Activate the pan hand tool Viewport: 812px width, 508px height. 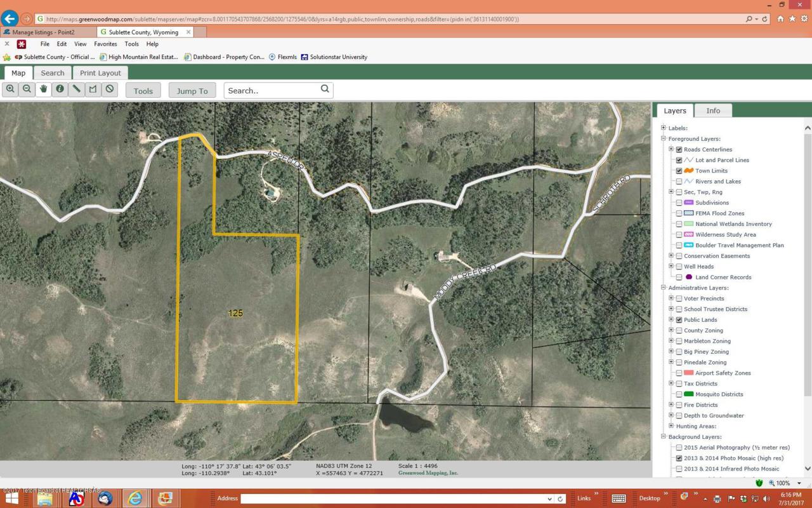(x=43, y=90)
